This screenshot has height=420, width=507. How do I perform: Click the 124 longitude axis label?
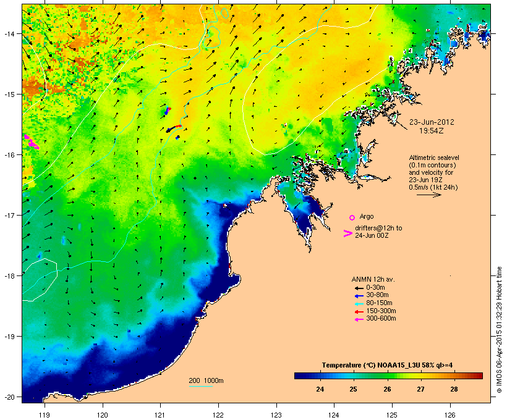(334, 415)
